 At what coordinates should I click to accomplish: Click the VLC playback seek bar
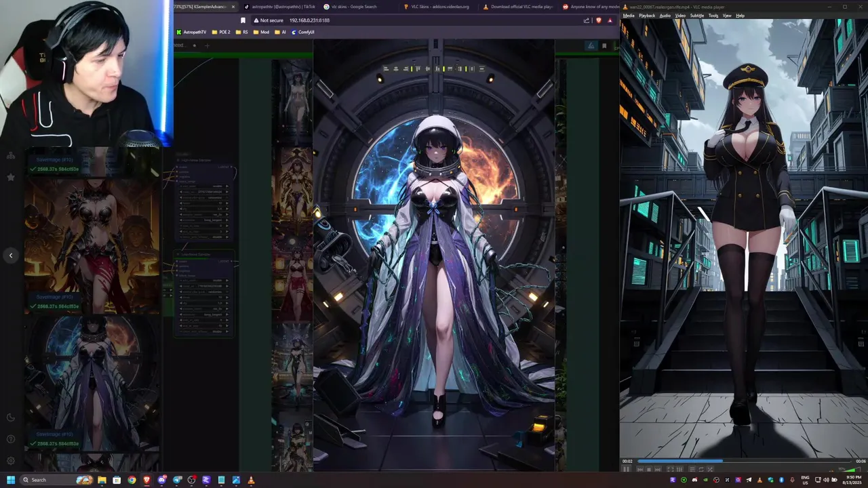click(744, 461)
